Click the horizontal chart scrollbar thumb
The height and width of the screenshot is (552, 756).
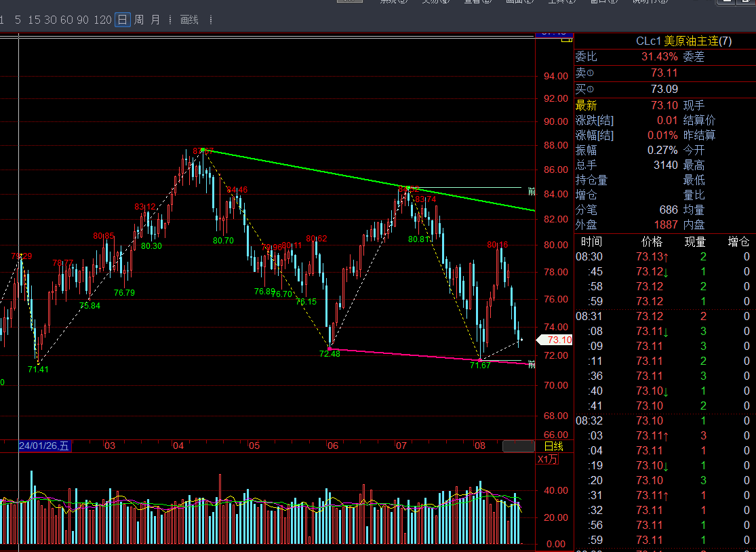[518, 446]
